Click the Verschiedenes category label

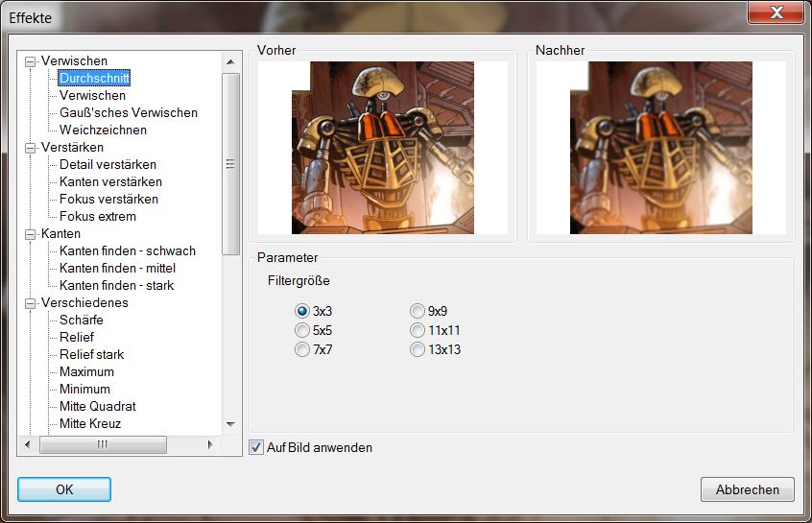coord(84,302)
